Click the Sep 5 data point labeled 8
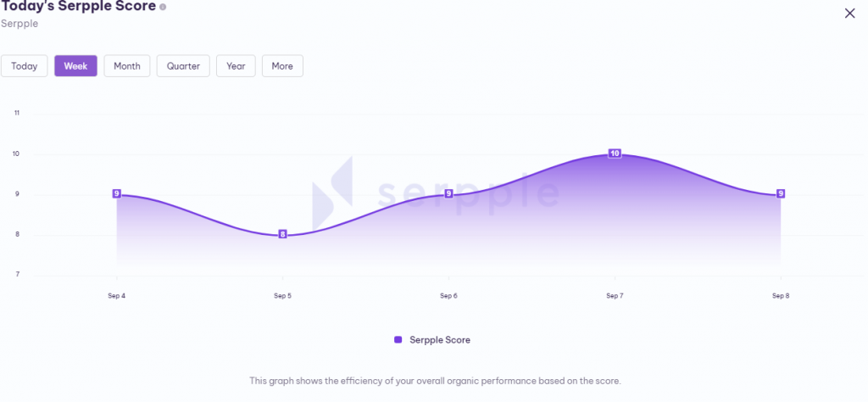868x402 pixels. tap(282, 234)
